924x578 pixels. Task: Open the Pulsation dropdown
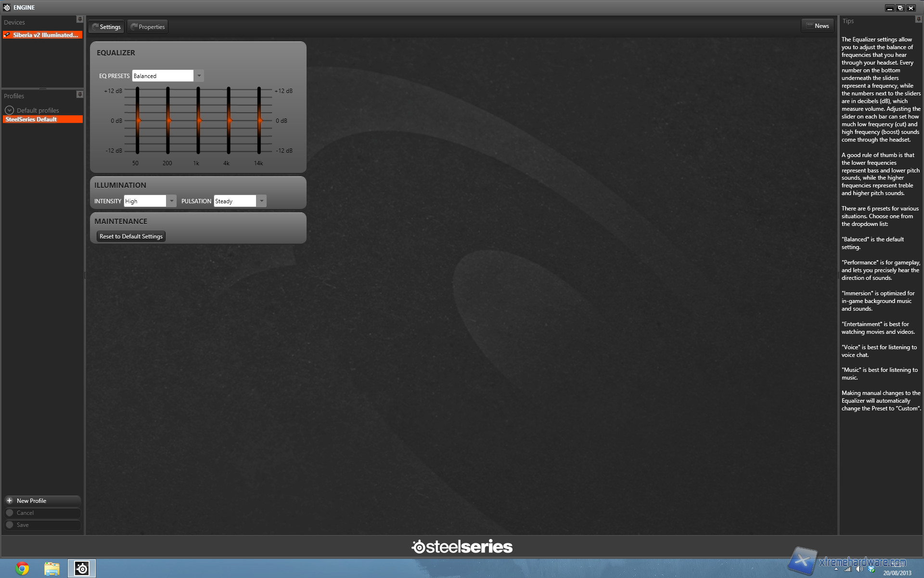click(x=261, y=201)
